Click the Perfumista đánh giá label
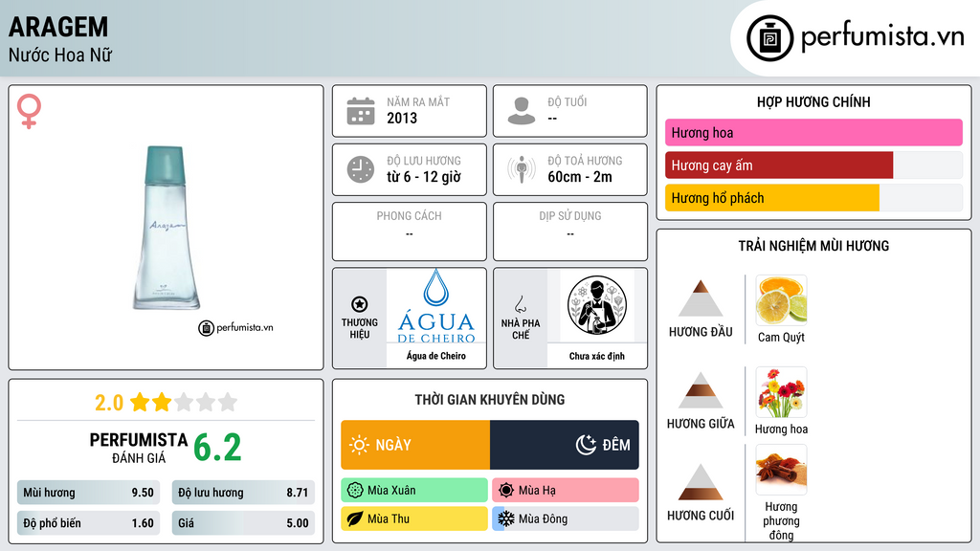 pos(139,448)
